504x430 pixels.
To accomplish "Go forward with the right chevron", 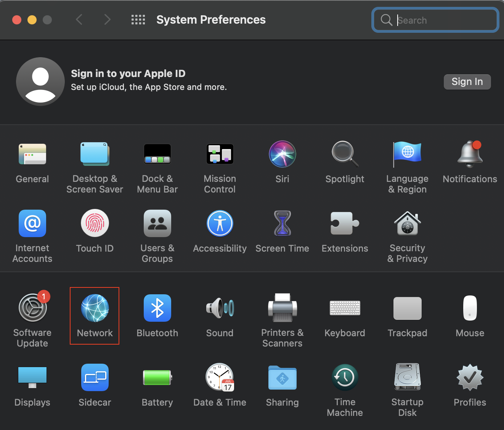I will (108, 19).
